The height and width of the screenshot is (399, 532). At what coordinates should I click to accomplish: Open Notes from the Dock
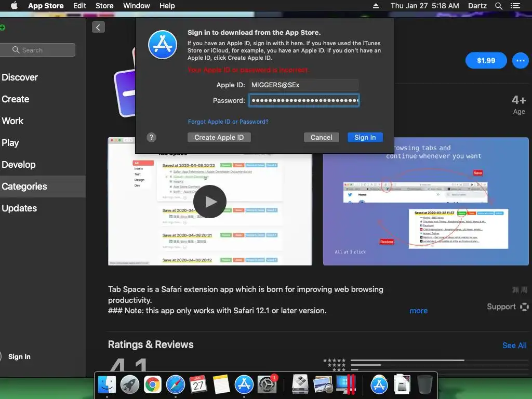coord(221,385)
